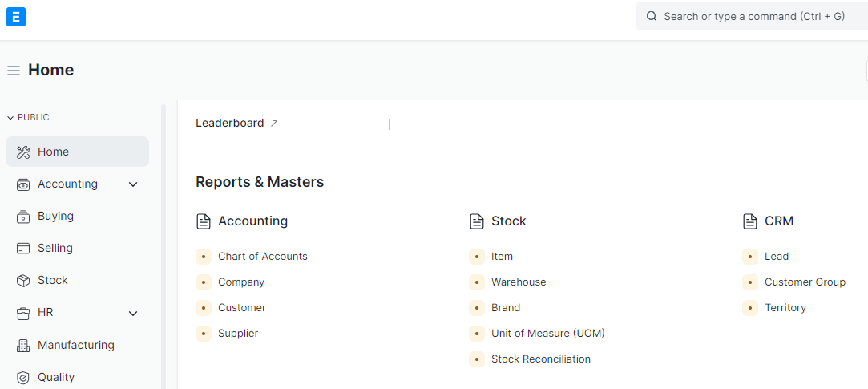Image resolution: width=868 pixels, height=389 pixels.
Task: Click the Buying icon in sidebar
Action: (22, 216)
